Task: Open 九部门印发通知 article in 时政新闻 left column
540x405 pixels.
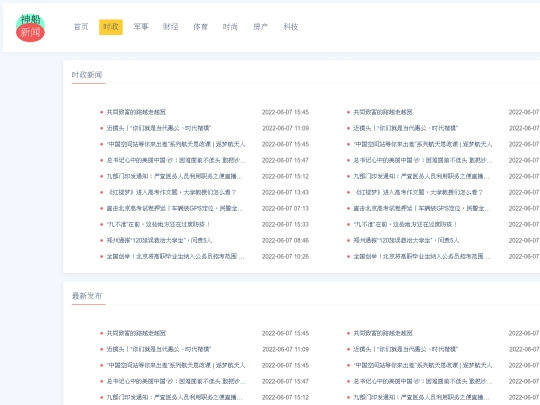Action: (175, 176)
